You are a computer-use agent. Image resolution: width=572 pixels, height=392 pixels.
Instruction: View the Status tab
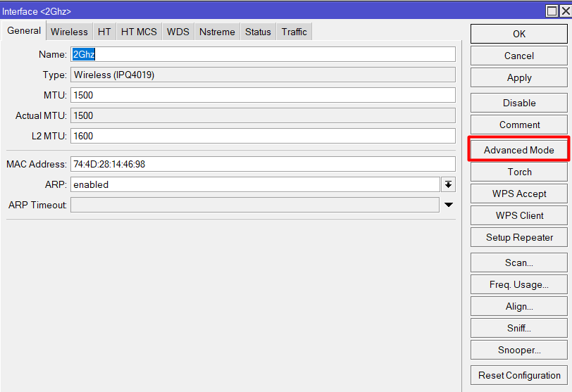(258, 32)
